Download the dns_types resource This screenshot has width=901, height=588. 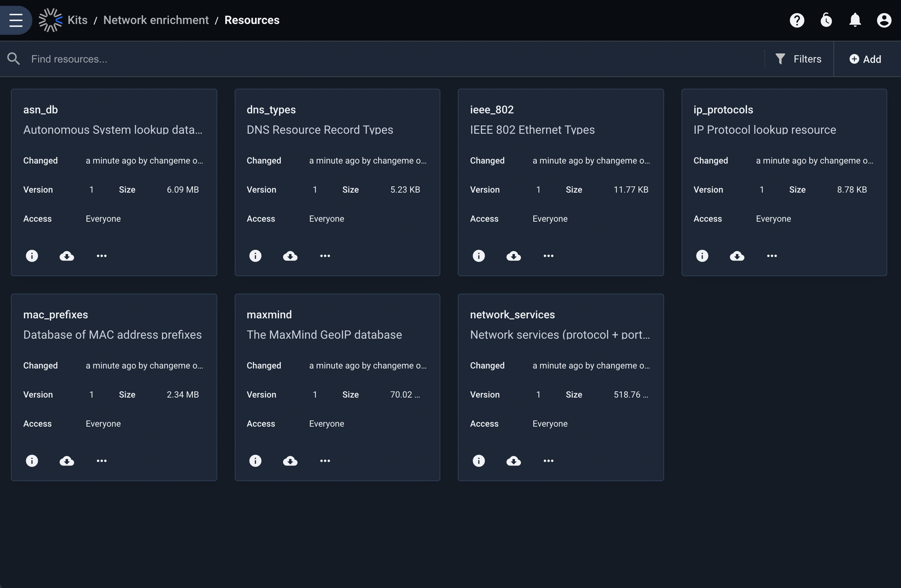(x=290, y=256)
